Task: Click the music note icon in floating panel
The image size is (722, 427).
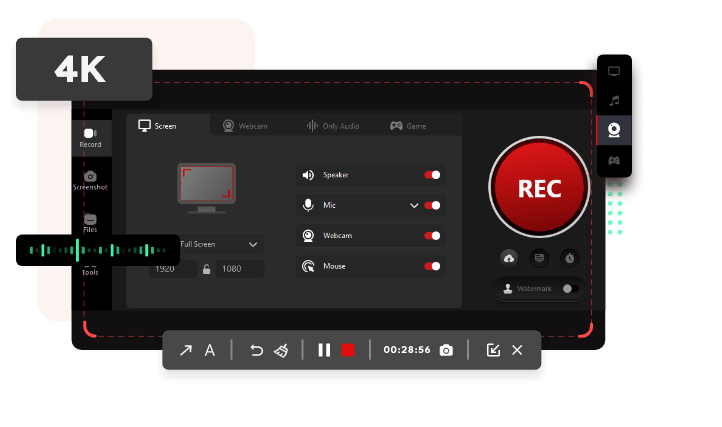Action: 614,101
